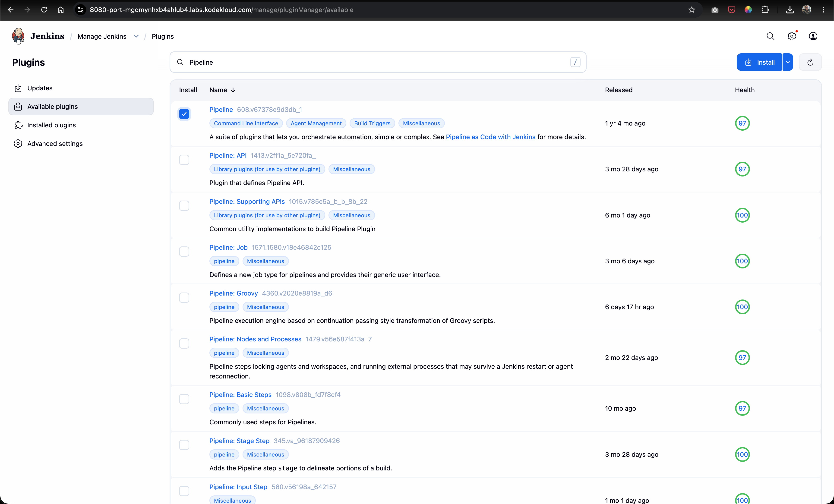The width and height of the screenshot is (834, 504).
Task: Check the Pipeline: Groovy install checkbox
Action: [184, 298]
